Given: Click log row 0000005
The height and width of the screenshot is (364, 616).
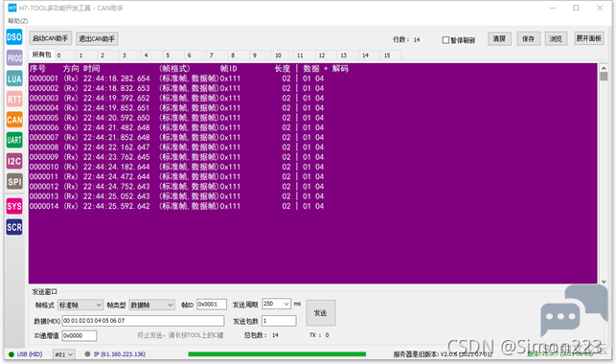Looking at the screenshot, I should 176,118.
